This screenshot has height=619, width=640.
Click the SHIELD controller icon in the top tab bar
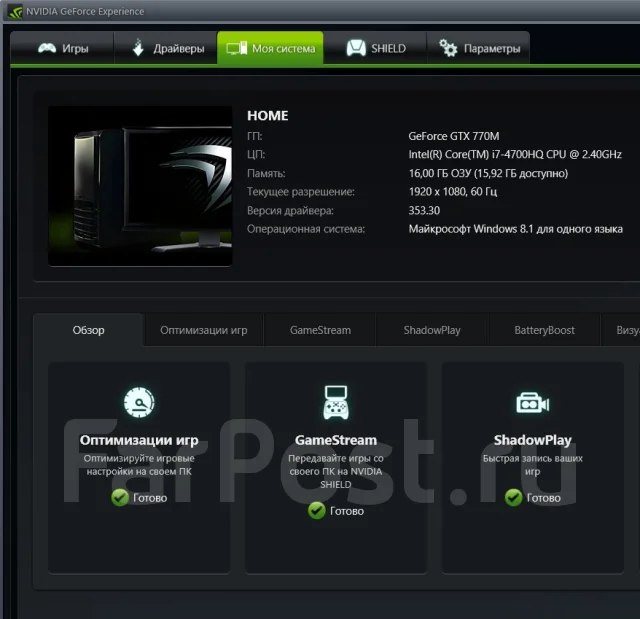pyautogui.click(x=356, y=48)
